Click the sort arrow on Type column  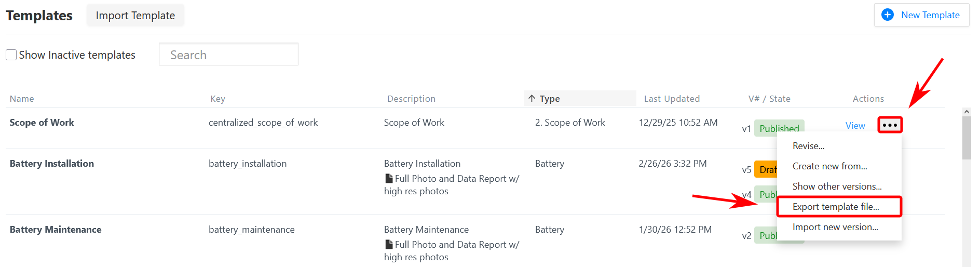click(x=532, y=99)
